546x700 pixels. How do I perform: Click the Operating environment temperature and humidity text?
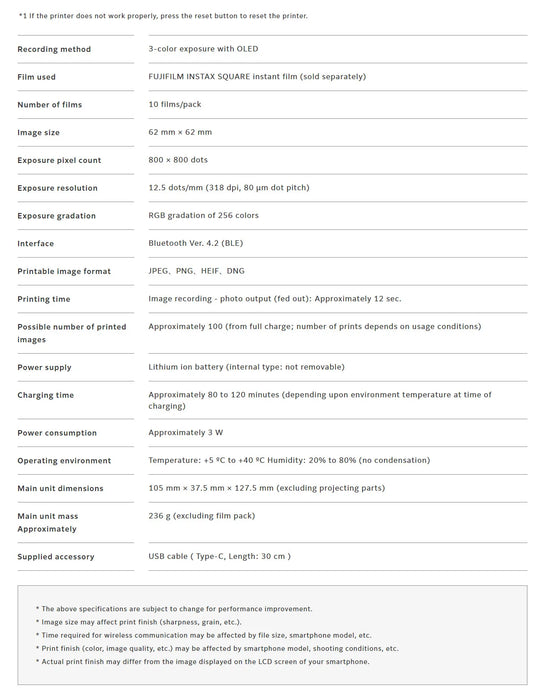coord(289,460)
